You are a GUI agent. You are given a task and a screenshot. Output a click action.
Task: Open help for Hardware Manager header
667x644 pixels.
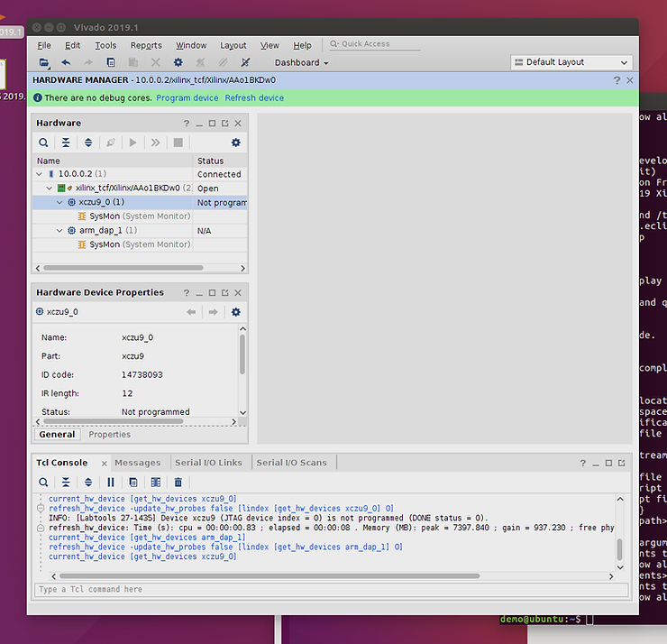click(617, 80)
